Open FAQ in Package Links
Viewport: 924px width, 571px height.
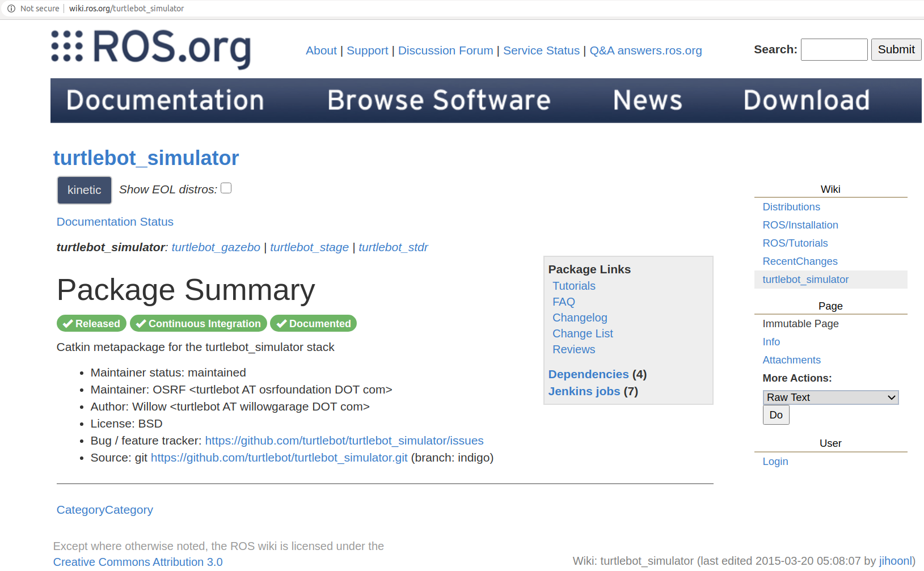(x=564, y=302)
